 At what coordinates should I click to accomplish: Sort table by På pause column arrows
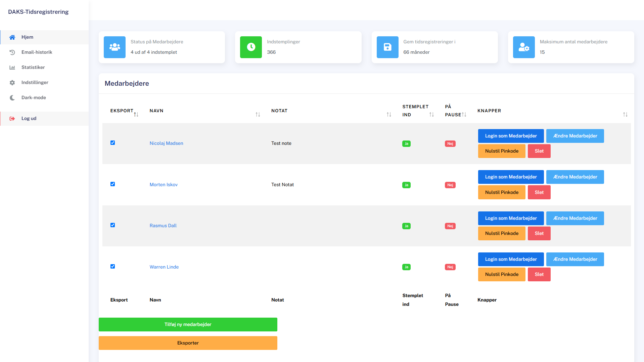tap(464, 115)
